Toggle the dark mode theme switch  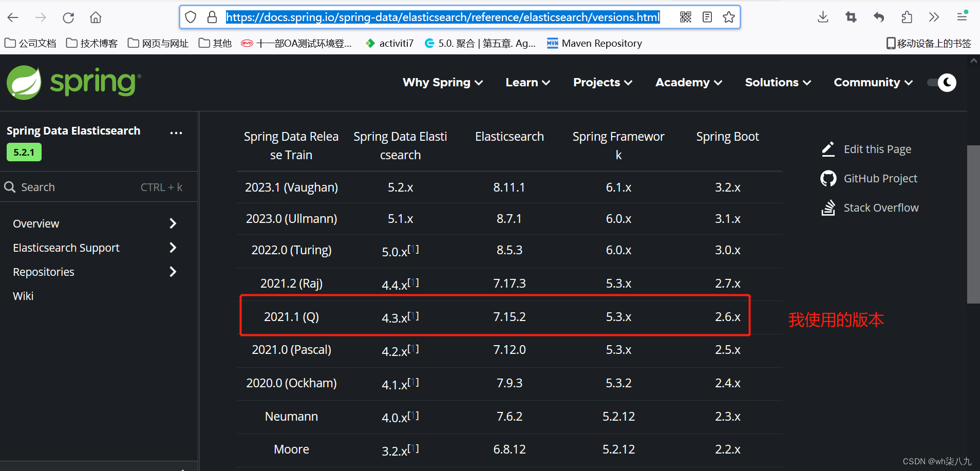click(x=942, y=82)
